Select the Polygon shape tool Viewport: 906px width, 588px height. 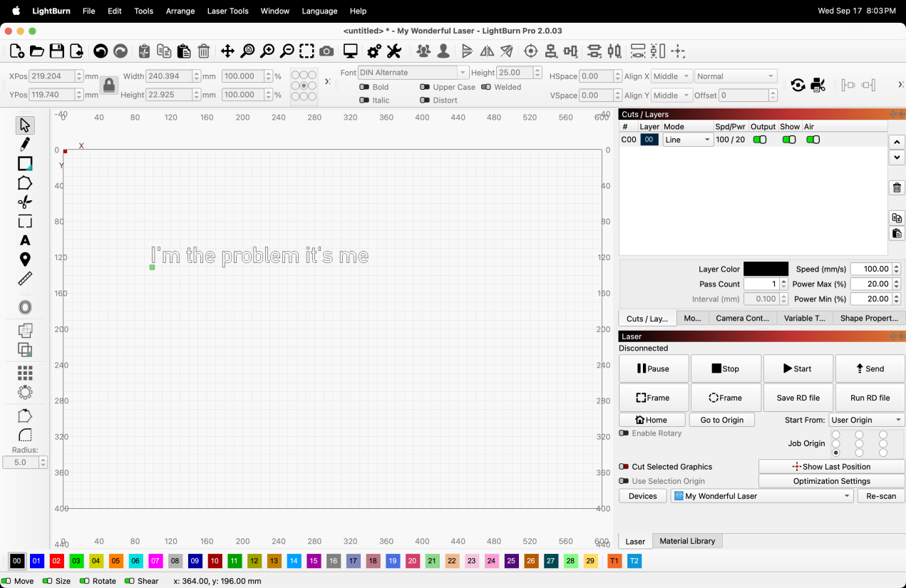pyautogui.click(x=25, y=183)
